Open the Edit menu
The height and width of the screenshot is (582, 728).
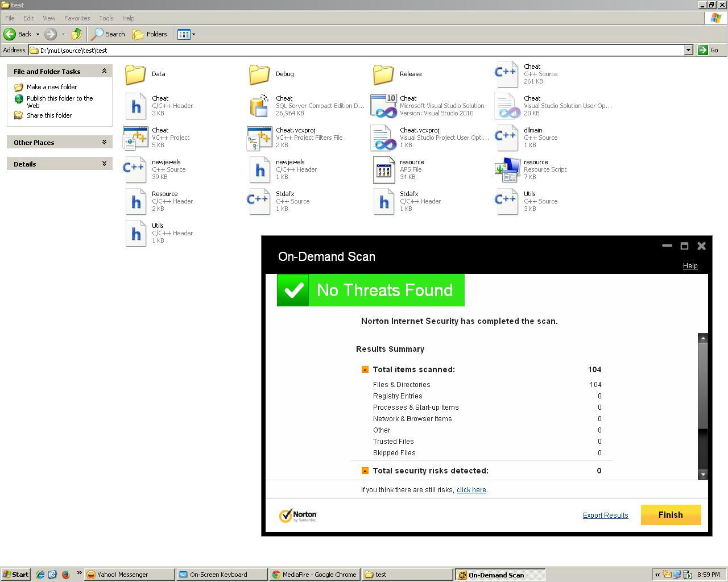click(x=28, y=18)
